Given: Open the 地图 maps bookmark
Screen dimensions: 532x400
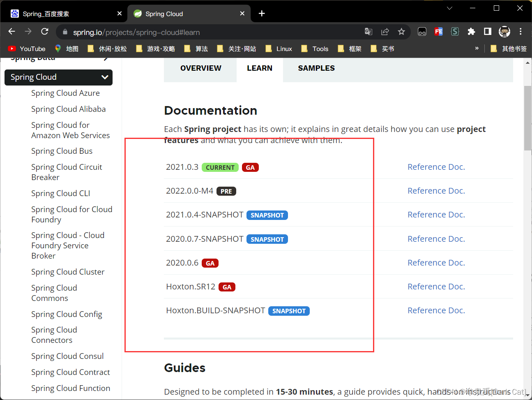Looking at the screenshot, I should tap(67, 49).
